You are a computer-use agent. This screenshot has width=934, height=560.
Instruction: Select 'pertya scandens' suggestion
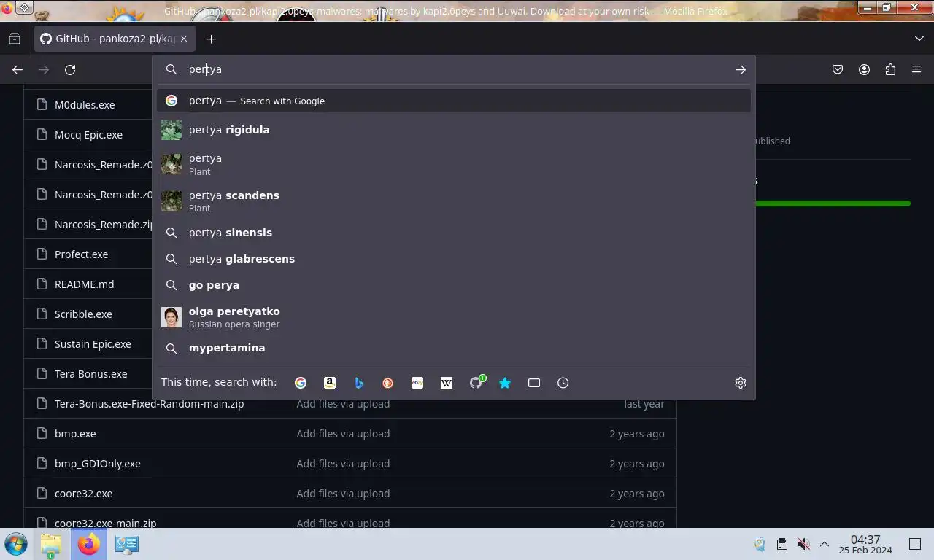(x=454, y=201)
